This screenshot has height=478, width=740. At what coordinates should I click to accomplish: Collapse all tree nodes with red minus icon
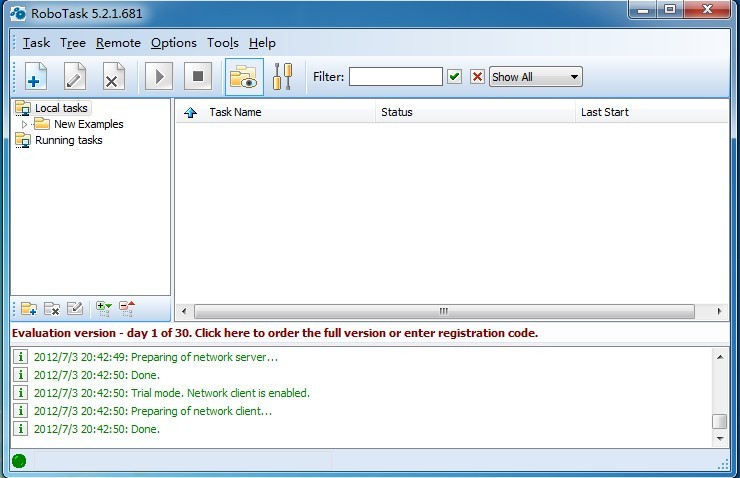[127, 309]
